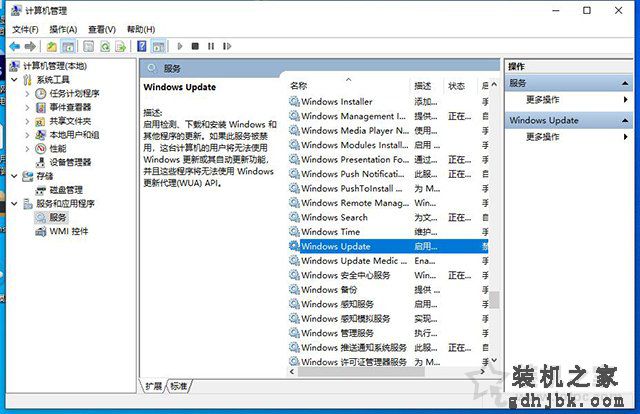Select Windows Modules Install... service row
The height and width of the screenshot is (414, 640).
[x=389, y=145]
